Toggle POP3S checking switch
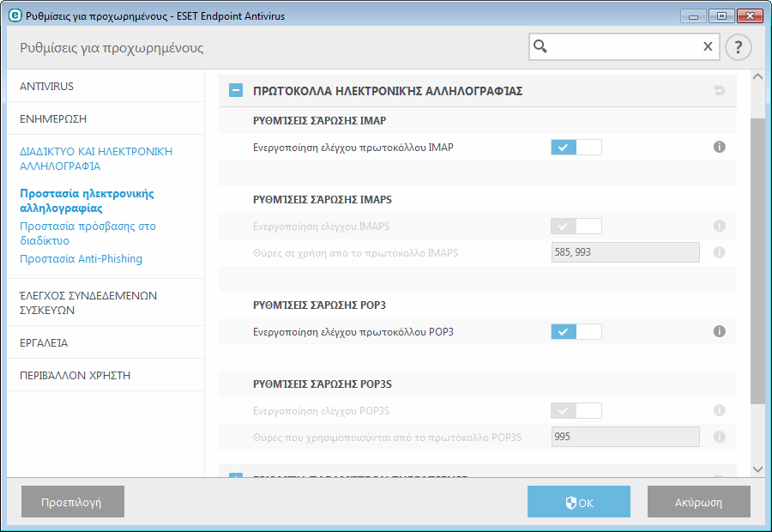The height and width of the screenshot is (532, 772). pos(576,410)
